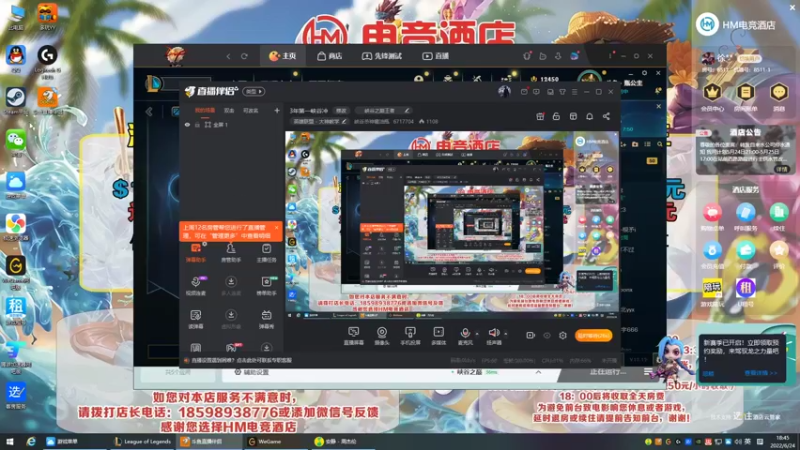
Task: Open League of Legends taskbar button
Action: pos(143,441)
